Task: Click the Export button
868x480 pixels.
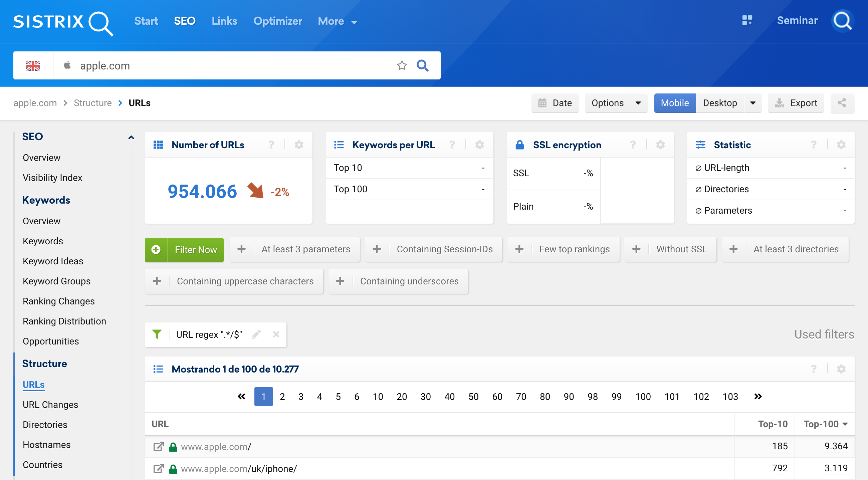Action: pyautogui.click(x=796, y=103)
